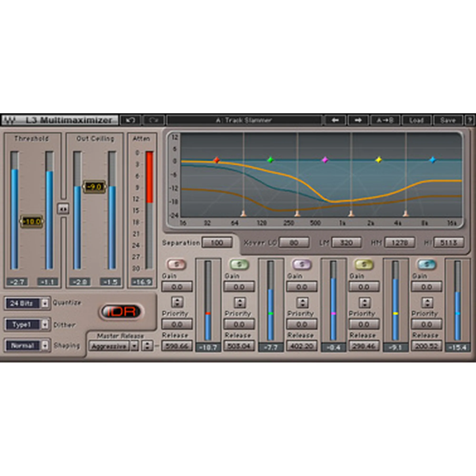Click Release field showing 298.46
Screen dimensions: 476x476
364,346
